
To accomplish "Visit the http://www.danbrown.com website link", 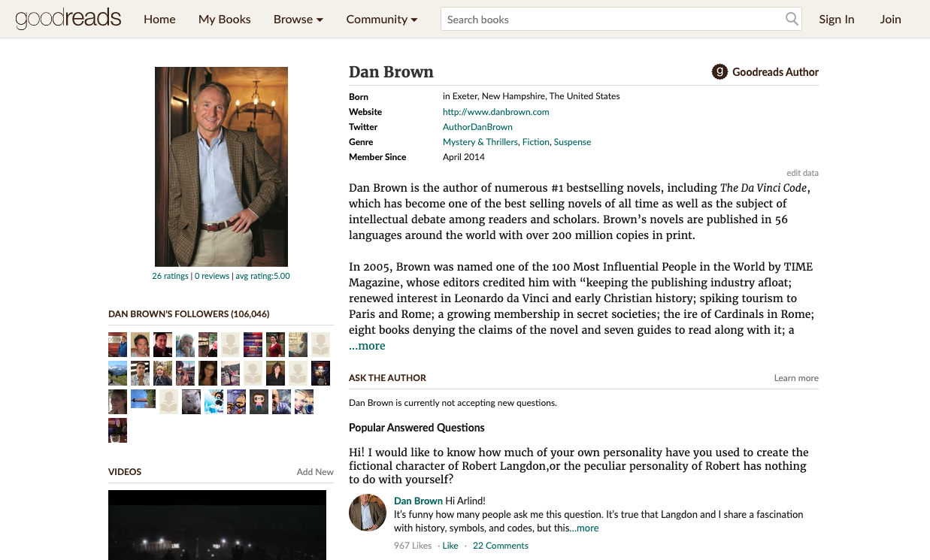I will click(496, 112).
